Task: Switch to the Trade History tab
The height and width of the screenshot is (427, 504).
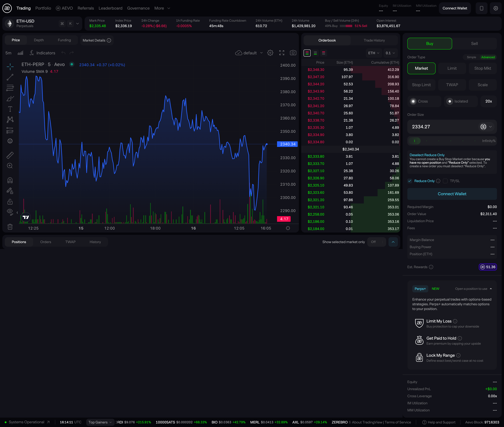Action: click(374, 40)
